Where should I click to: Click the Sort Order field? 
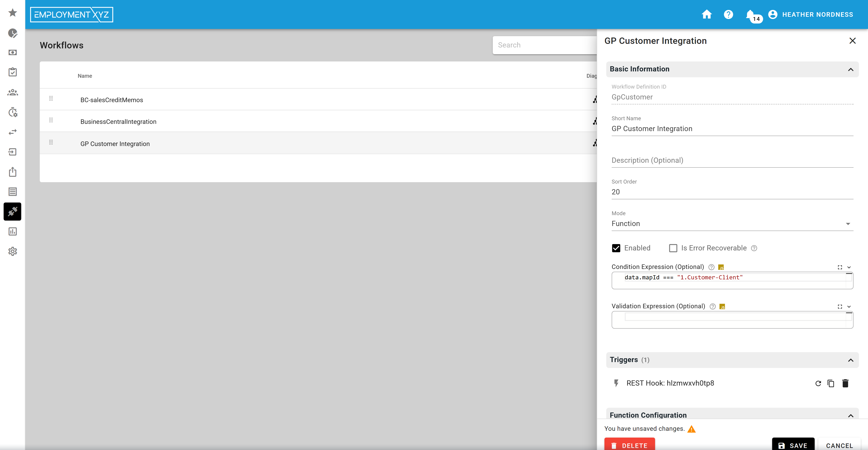click(x=732, y=192)
